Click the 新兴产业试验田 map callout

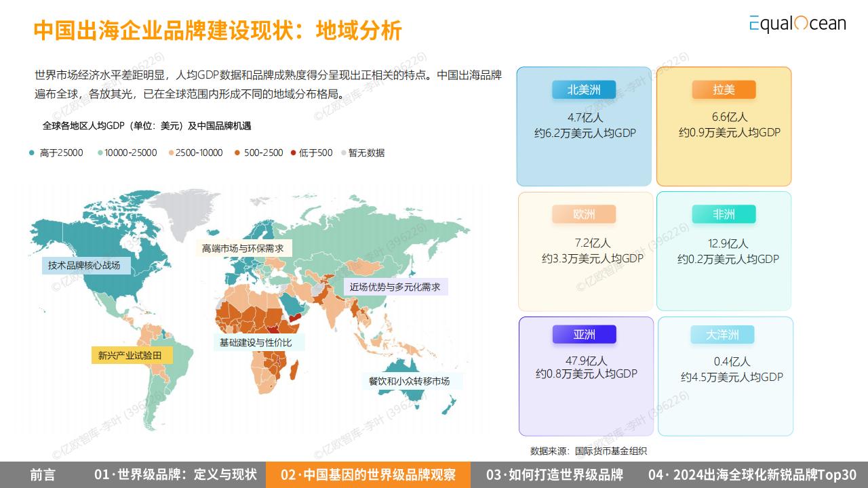click(x=132, y=355)
